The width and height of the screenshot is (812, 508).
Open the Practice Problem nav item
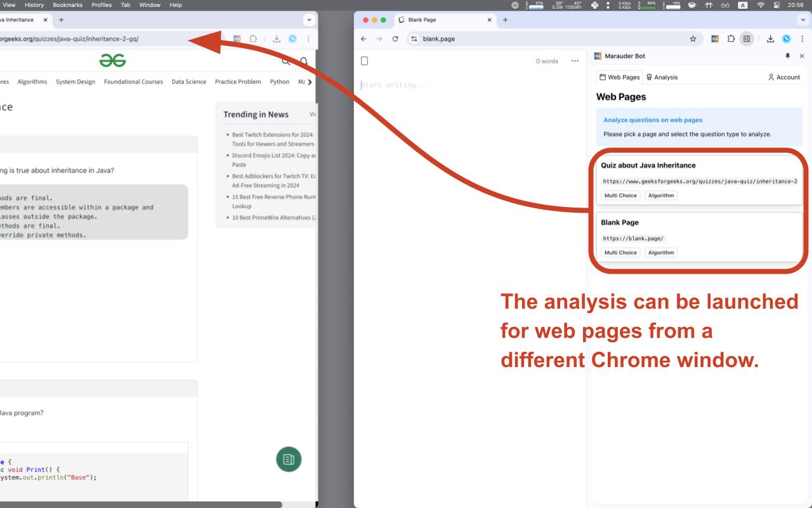(x=238, y=82)
